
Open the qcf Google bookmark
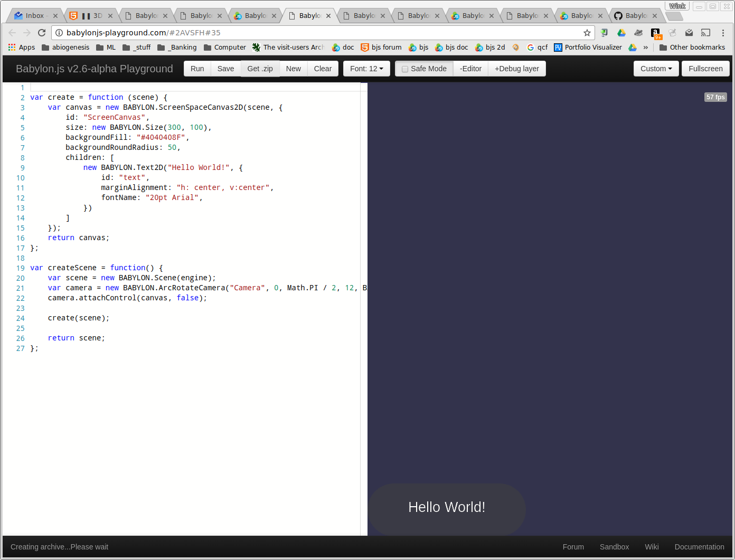pos(538,48)
